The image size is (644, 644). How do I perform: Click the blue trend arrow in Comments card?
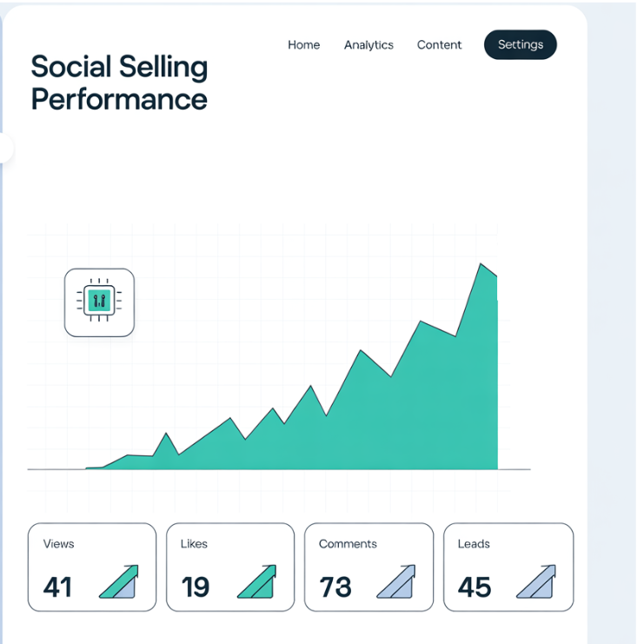[395, 582]
